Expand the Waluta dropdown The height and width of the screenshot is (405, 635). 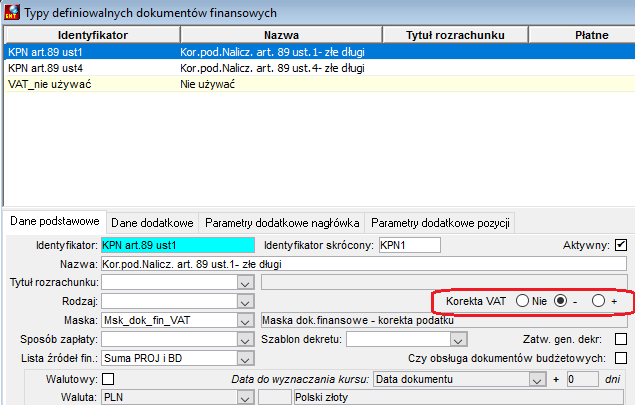[245, 397]
